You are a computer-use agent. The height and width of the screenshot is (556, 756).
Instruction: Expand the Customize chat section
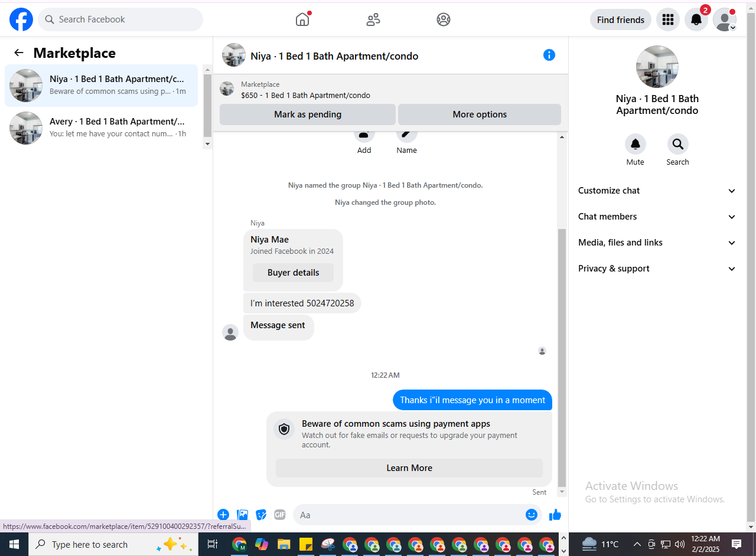pos(657,191)
